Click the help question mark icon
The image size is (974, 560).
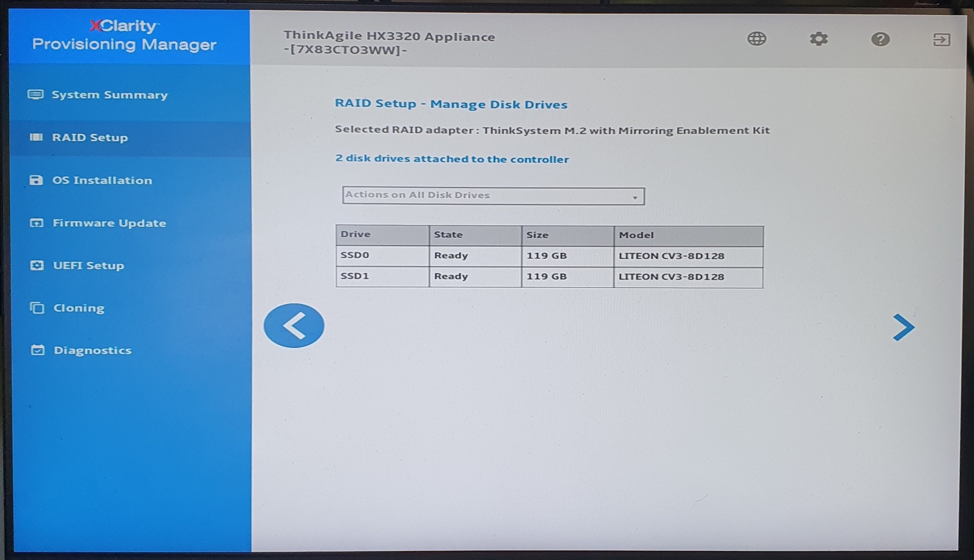pyautogui.click(x=880, y=40)
